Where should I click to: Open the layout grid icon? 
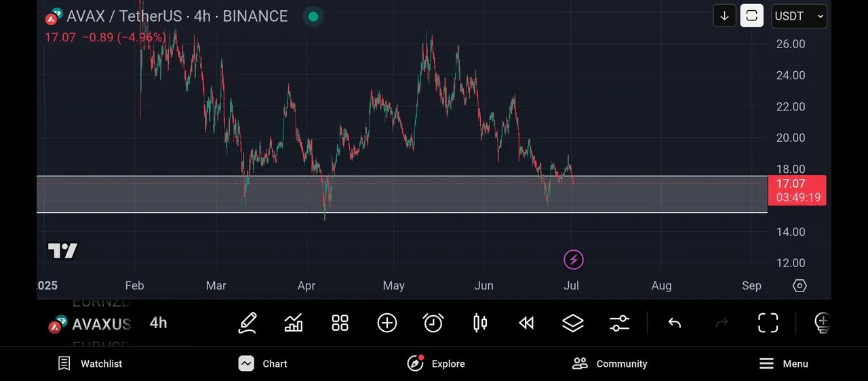(340, 323)
